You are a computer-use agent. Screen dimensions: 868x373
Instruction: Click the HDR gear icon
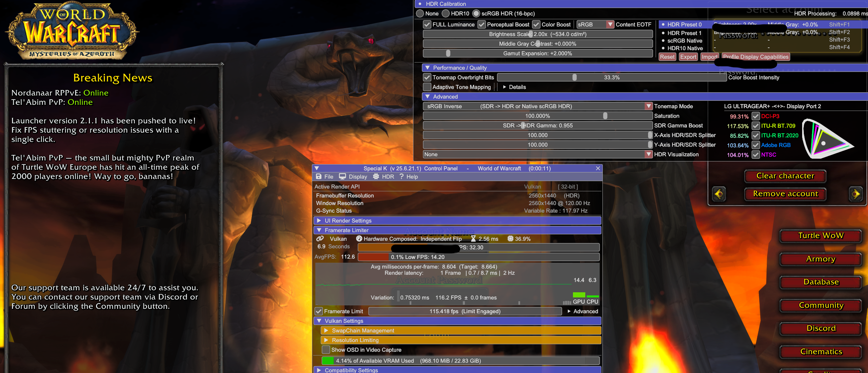coord(376,177)
